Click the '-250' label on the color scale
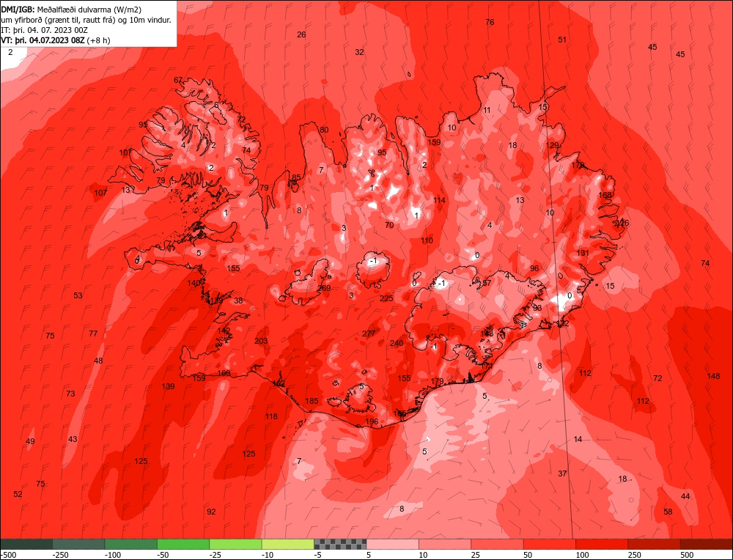The image size is (733, 560). [59, 554]
